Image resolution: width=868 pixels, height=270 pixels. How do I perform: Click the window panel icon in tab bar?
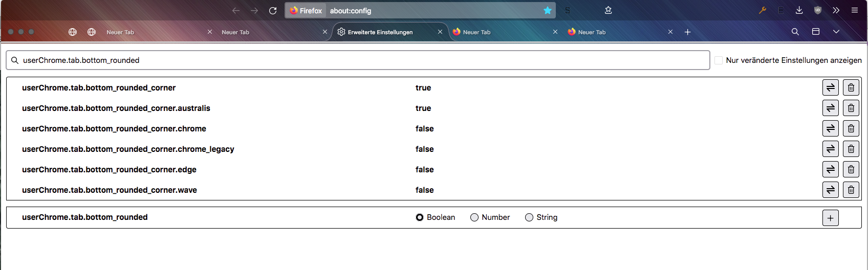click(x=816, y=32)
